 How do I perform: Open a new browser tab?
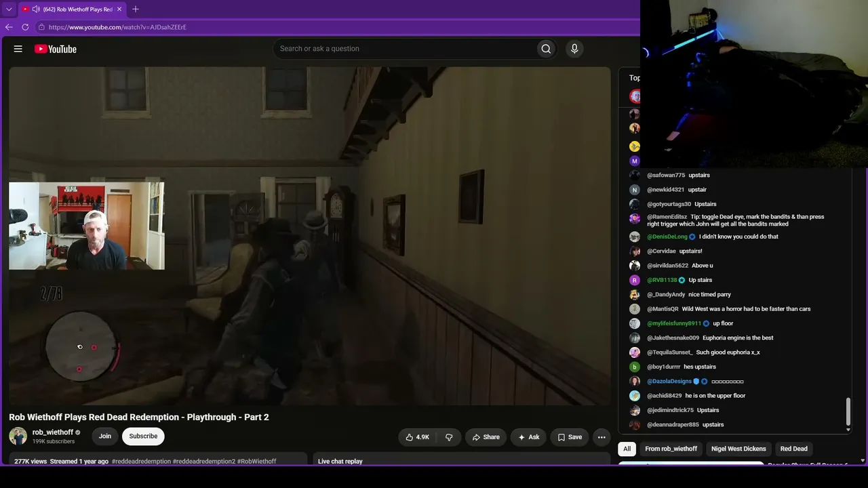136,9
